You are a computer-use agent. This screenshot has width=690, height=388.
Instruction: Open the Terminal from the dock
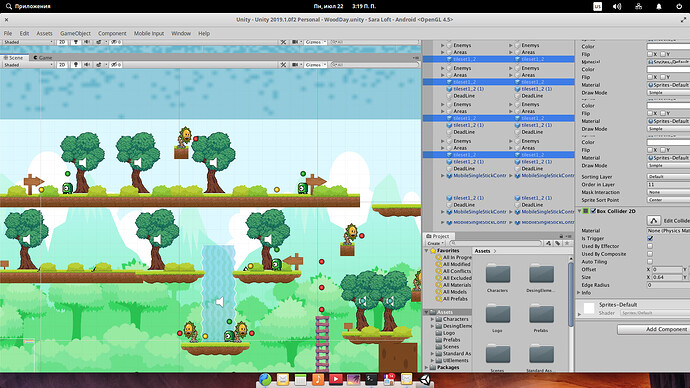(x=371, y=379)
